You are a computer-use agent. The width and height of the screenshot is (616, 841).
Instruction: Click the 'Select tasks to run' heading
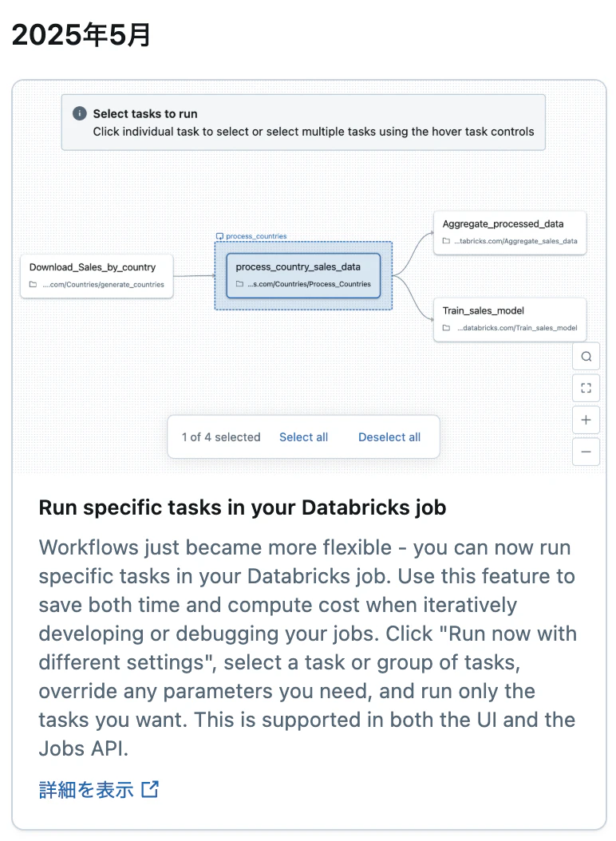click(x=145, y=114)
